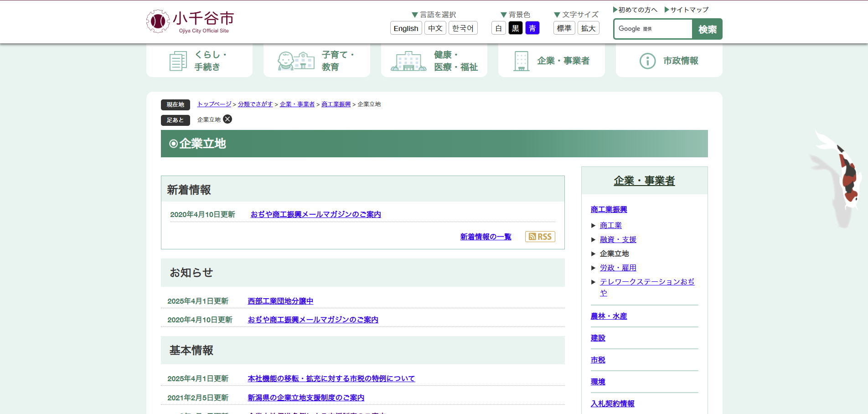The image size is (868, 414).
Task: Go to 企業・事業者 menu
Action: tap(552, 61)
